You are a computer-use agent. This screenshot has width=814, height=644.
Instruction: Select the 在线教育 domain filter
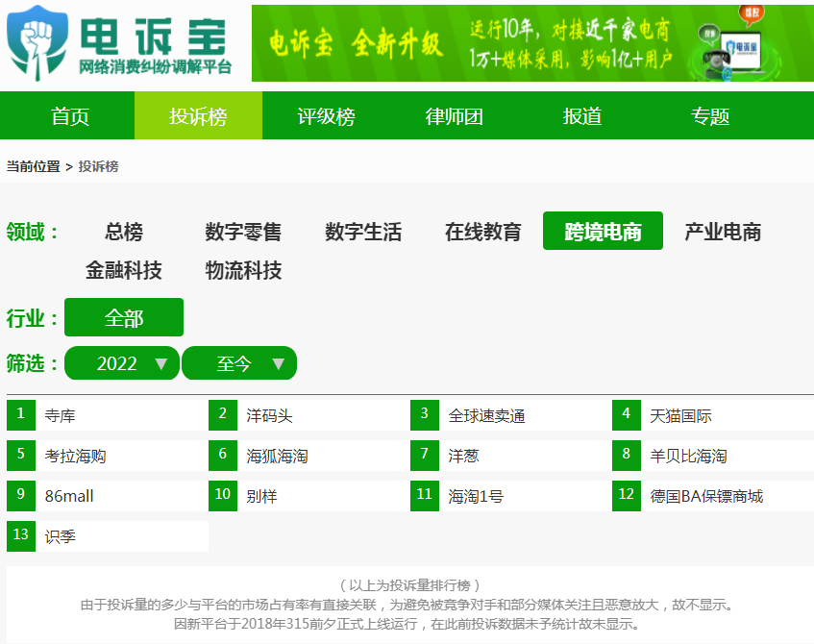[x=482, y=231]
